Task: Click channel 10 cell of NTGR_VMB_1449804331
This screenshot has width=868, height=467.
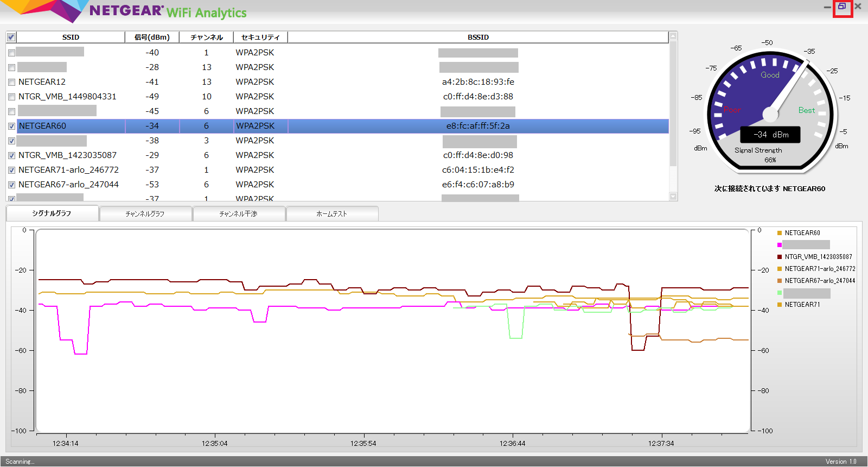Action: point(206,97)
